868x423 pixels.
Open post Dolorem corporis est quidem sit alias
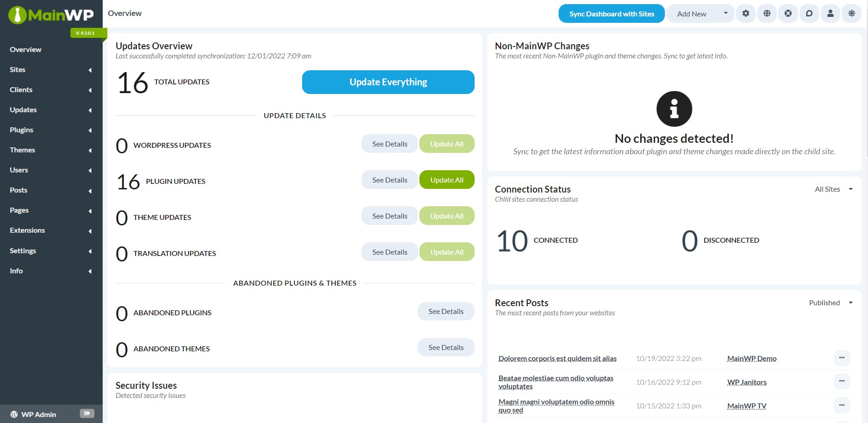click(x=557, y=359)
